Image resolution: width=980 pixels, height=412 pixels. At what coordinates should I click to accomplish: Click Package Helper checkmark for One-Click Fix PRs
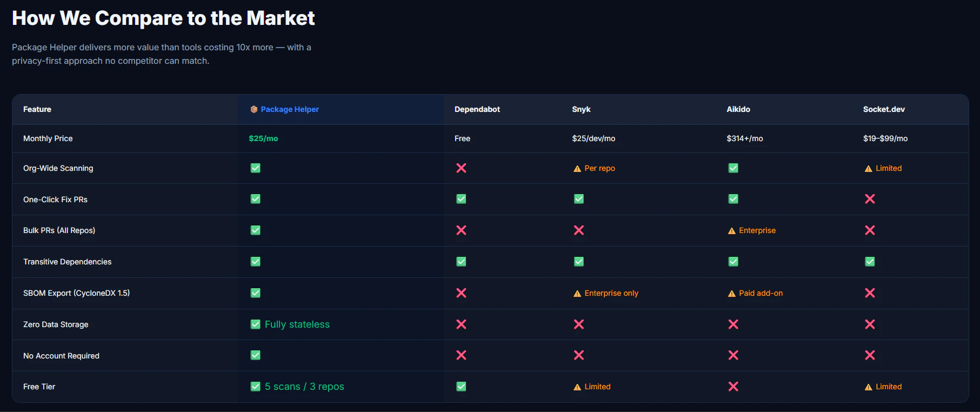(x=256, y=199)
